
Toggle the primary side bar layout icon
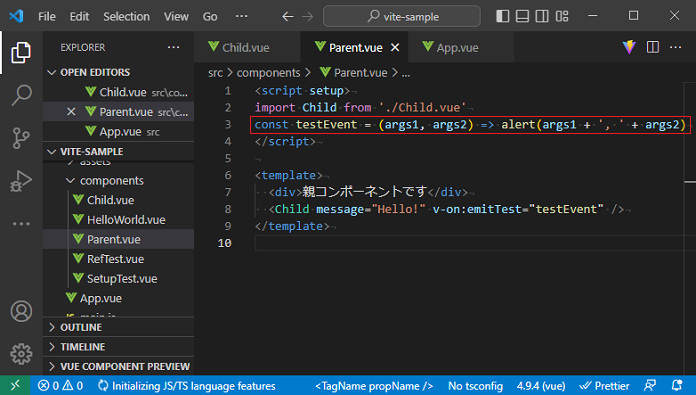502,16
